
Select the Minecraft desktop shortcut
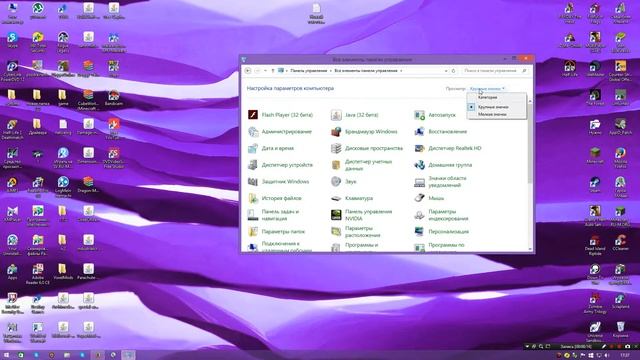[x=595, y=156]
